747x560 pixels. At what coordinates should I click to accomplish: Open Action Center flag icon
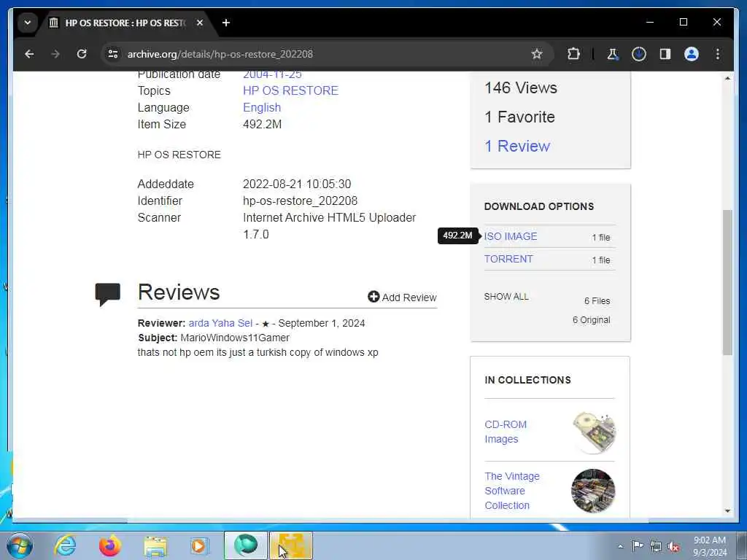click(638, 545)
